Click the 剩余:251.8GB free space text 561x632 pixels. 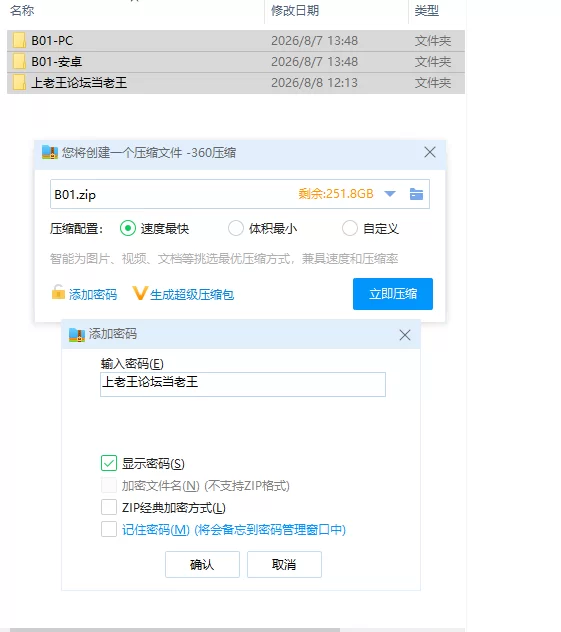(336, 194)
